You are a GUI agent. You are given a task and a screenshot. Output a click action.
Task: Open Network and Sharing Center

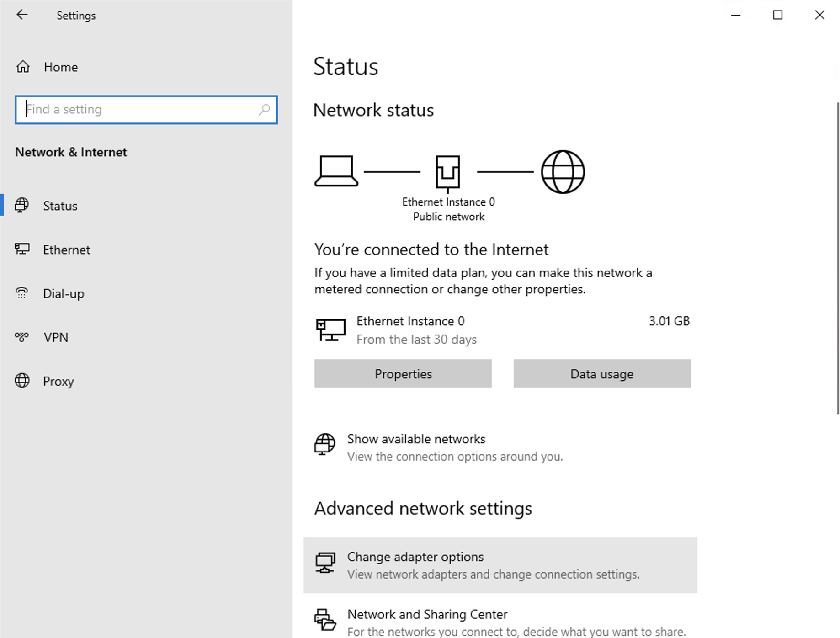pyautogui.click(x=427, y=615)
